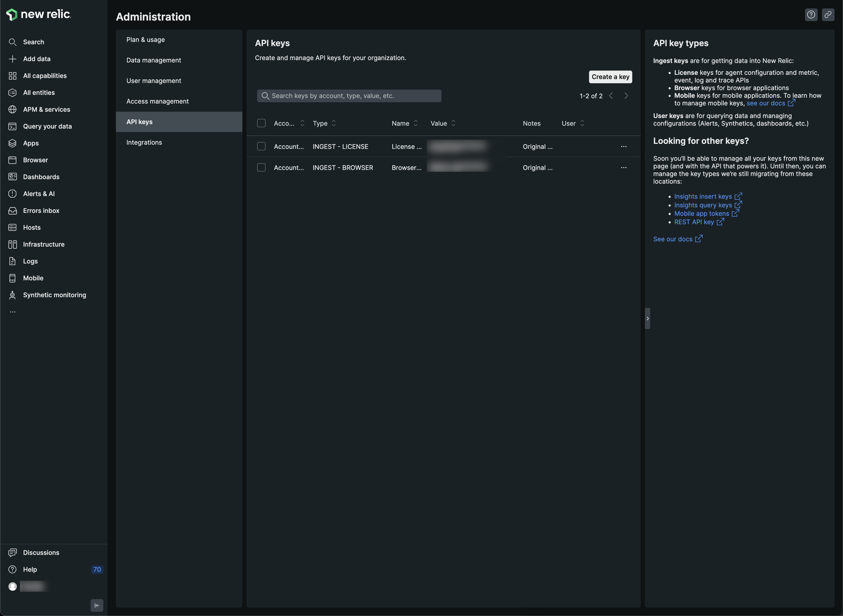This screenshot has height=616, width=843.
Task: Sort table by Account column
Action: pyautogui.click(x=289, y=123)
